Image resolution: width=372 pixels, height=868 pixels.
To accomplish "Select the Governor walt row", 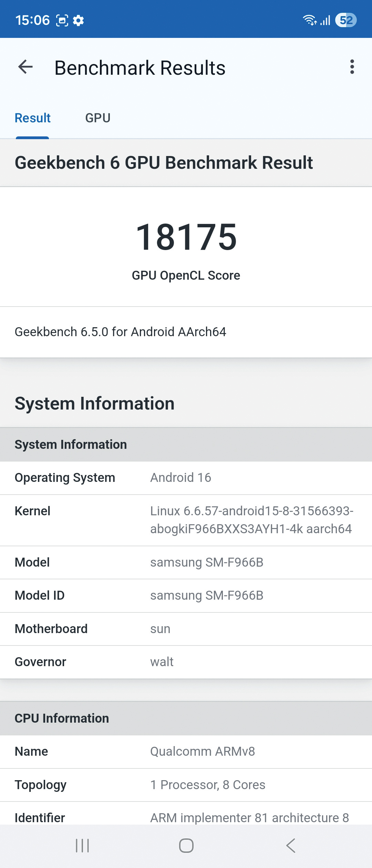I will pos(186,662).
